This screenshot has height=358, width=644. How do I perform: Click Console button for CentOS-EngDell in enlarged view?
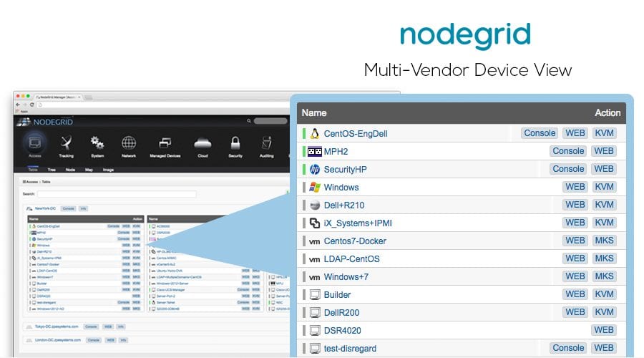(540, 133)
